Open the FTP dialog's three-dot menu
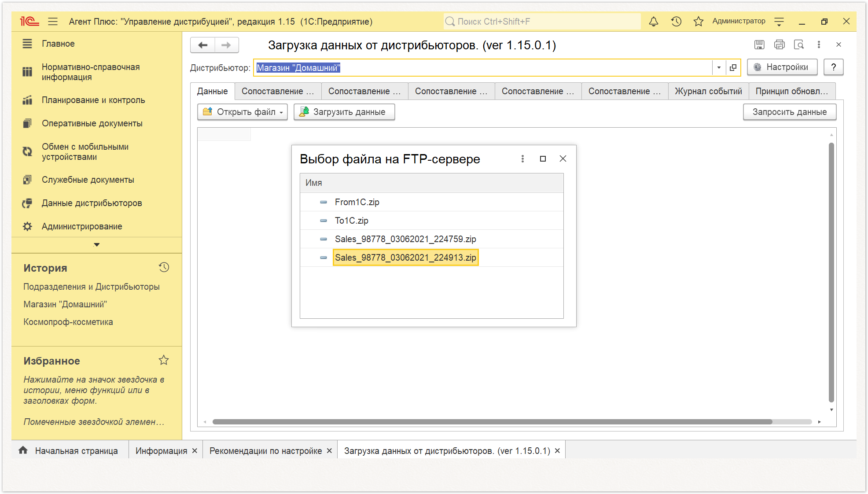The height and width of the screenshot is (494, 868). 522,159
